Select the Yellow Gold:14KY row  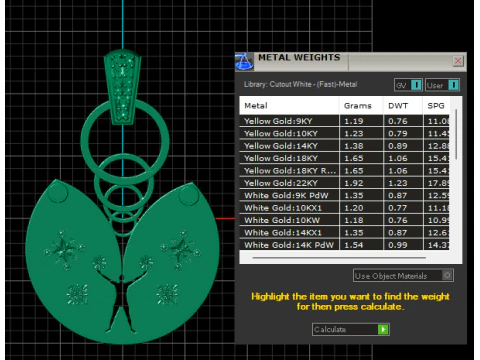[x=344, y=146]
